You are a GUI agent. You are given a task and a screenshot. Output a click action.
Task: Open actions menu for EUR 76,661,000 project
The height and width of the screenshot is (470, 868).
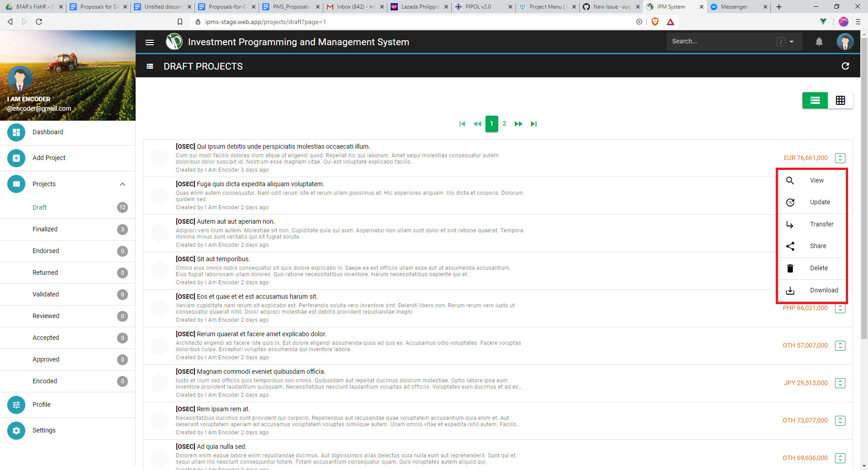coord(840,158)
